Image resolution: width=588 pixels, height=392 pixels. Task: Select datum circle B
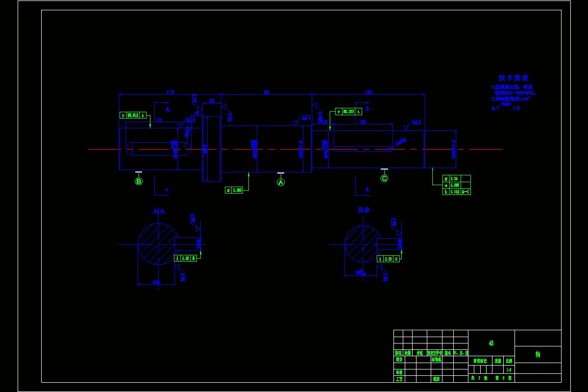(139, 181)
